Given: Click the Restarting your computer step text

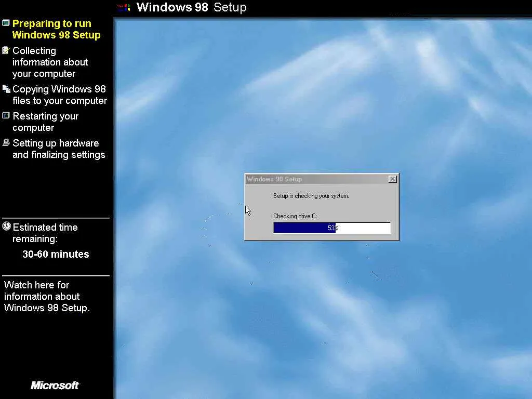Looking at the screenshot, I should click(46, 122).
